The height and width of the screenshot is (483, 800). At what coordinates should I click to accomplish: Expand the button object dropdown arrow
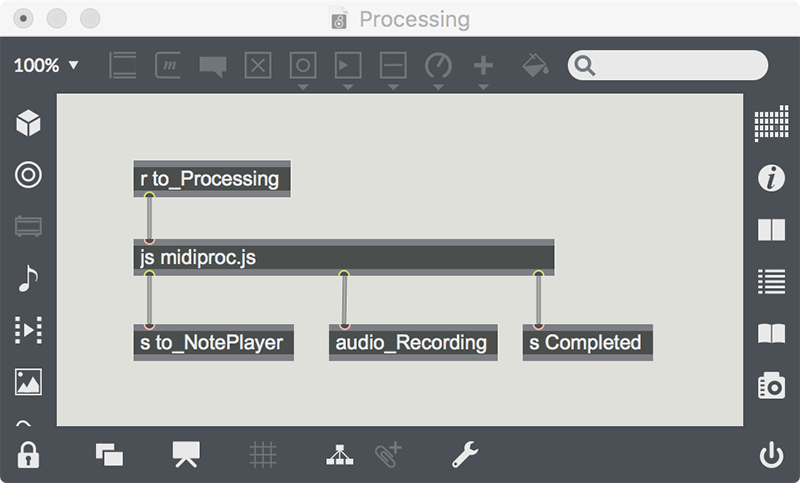(x=303, y=87)
